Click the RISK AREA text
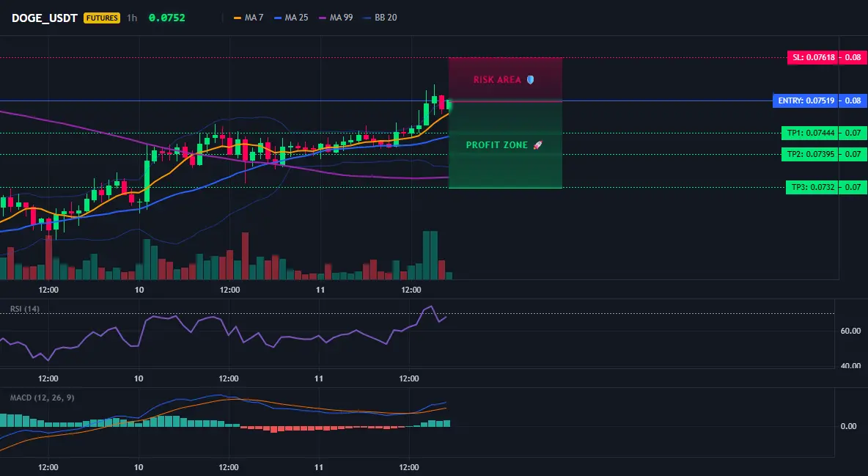Screen dimensions: 868x476 [x=497, y=80]
